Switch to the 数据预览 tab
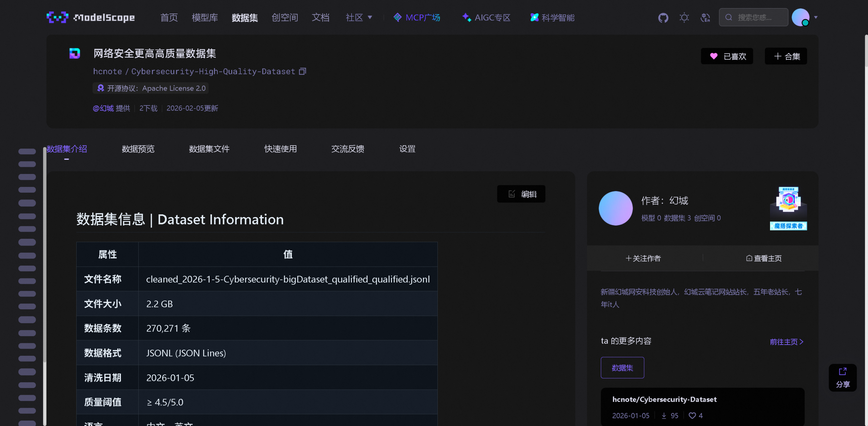Viewport: 868px width, 426px height. coord(138,149)
